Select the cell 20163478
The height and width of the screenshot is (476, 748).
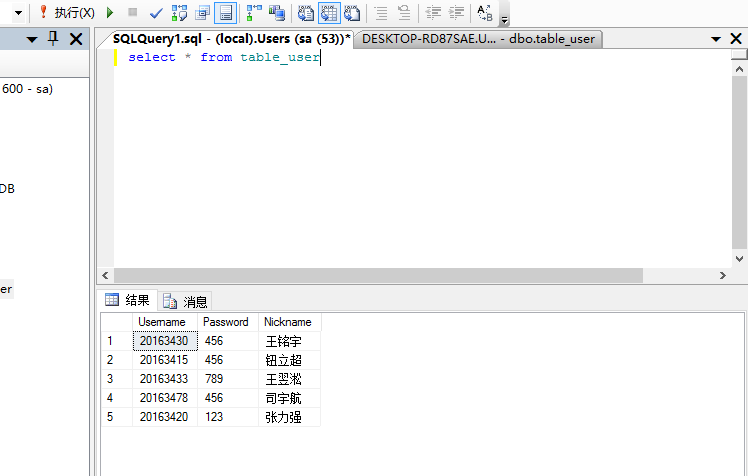click(165, 398)
